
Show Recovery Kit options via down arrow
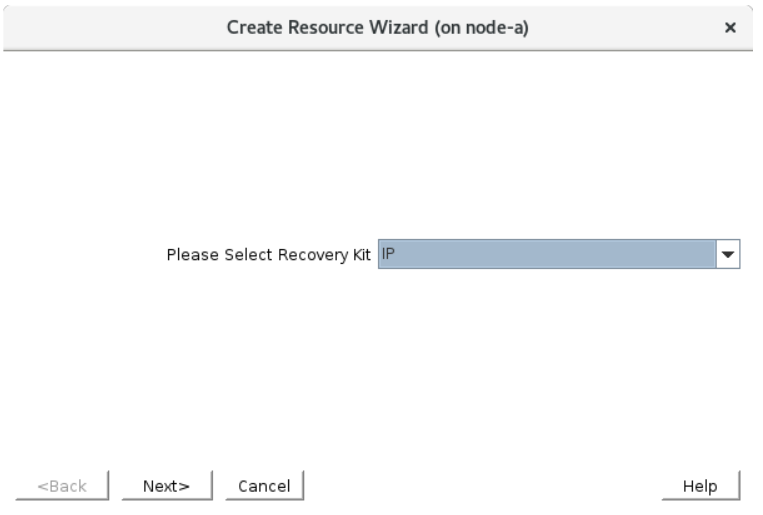[x=728, y=255]
